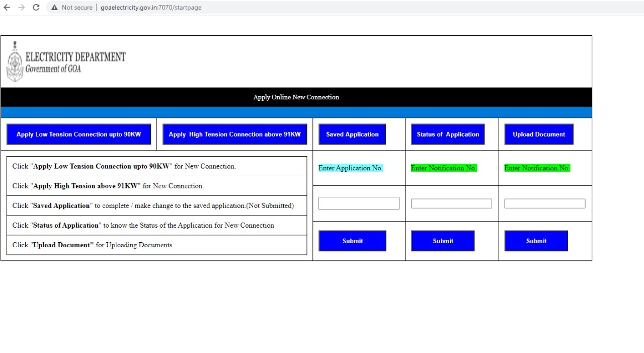Click the browser back arrow icon
This screenshot has width=644, height=353.
click(7, 8)
